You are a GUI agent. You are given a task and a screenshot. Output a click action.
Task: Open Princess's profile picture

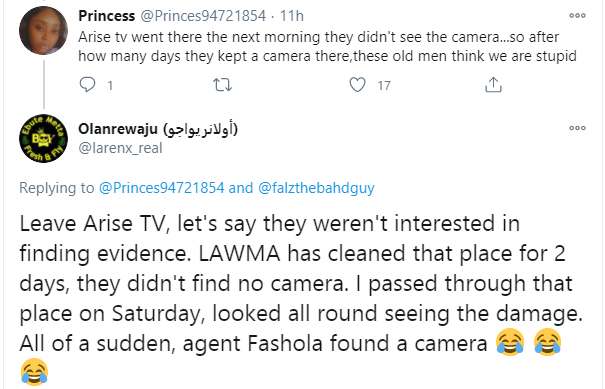pos(44,31)
